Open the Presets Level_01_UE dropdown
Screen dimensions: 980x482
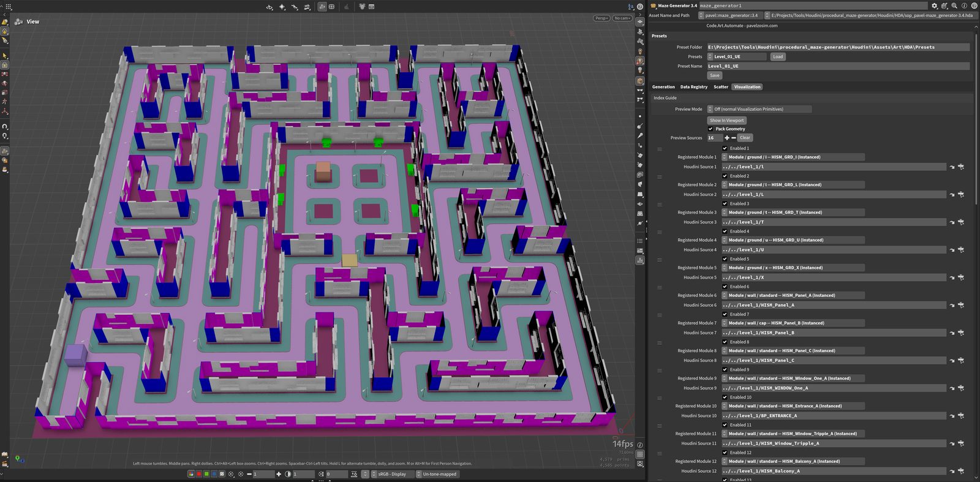click(x=737, y=56)
